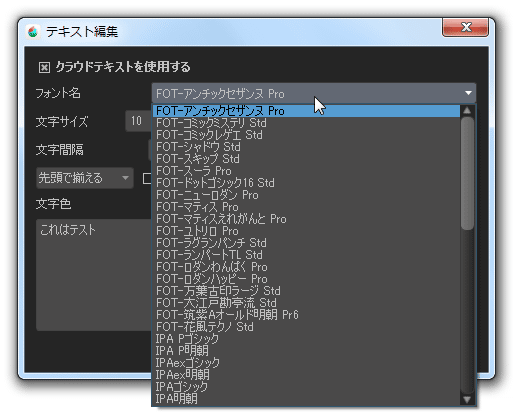The width and height of the screenshot is (517, 418).
Task: Click the 文字サイズ value field showing 10
Action: [139, 121]
